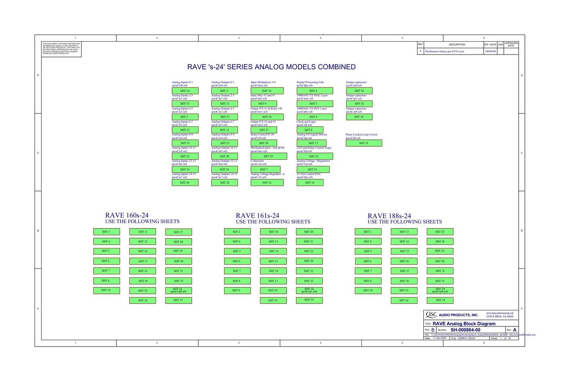Viewport: 588px width, 381px height.
Task: Open SHT 26 box under Output P/S #1 & Relay VR
Action: click(x=267, y=117)
